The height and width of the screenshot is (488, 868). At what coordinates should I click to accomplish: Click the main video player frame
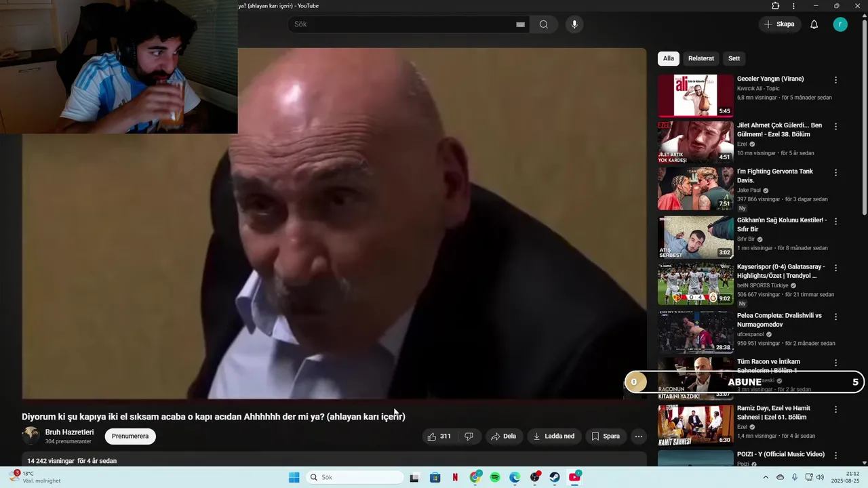(334, 224)
